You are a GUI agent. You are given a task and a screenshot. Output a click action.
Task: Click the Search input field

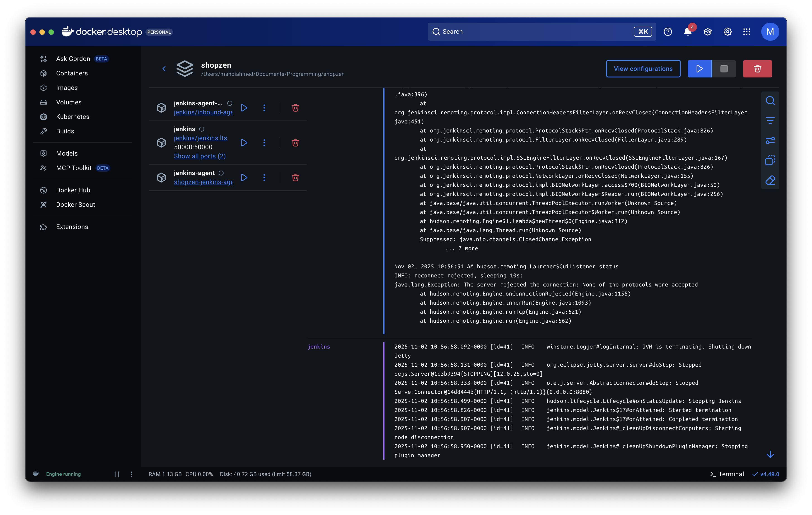[533, 32]
